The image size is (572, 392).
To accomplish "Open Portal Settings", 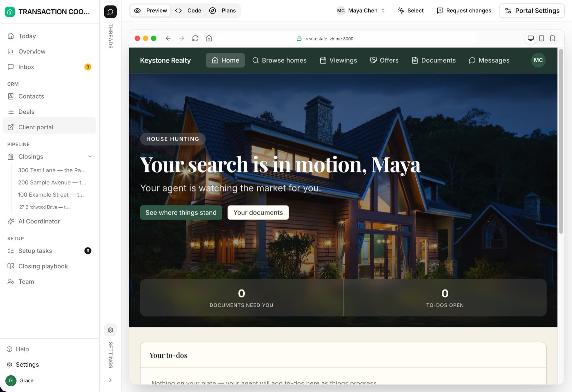I will point(532,10).
